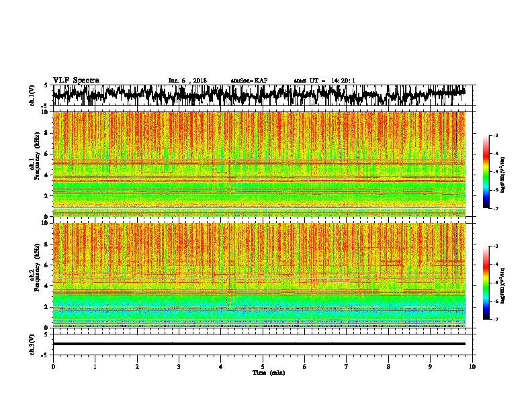Click the ch.2 spectrogram color scale bar

(x=486, y=283)
